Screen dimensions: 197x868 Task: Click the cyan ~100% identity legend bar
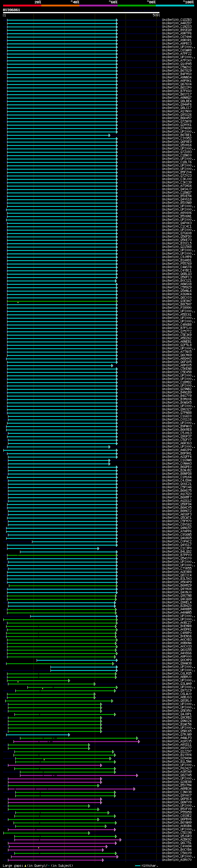click(175, 6)
